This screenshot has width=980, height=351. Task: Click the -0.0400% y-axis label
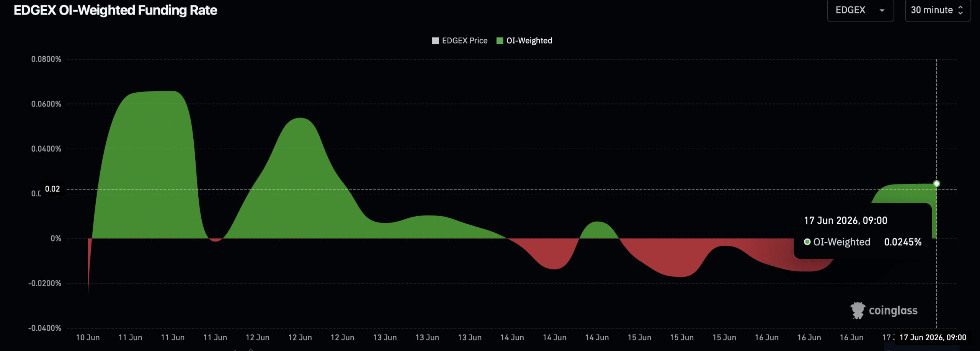click(45, 328)
